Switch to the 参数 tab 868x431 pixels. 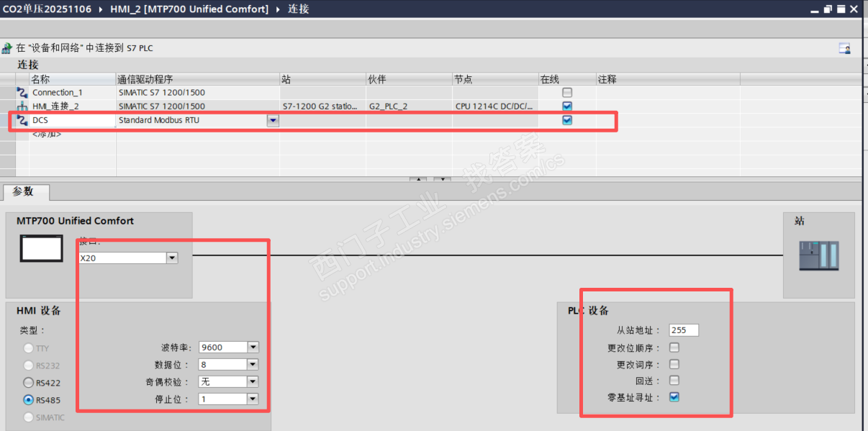point(27,192)
